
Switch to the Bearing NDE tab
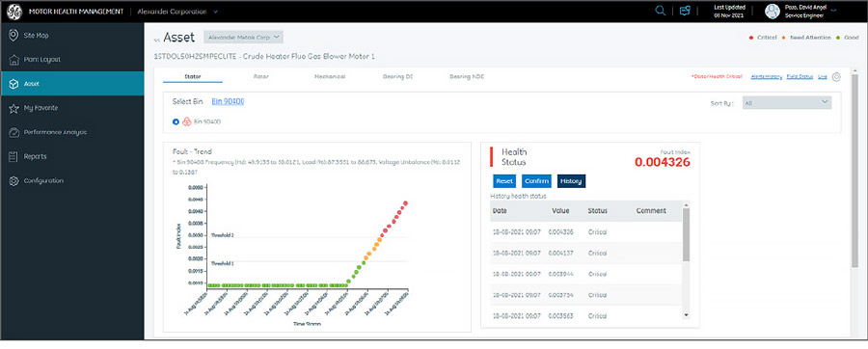click(466, 76)
